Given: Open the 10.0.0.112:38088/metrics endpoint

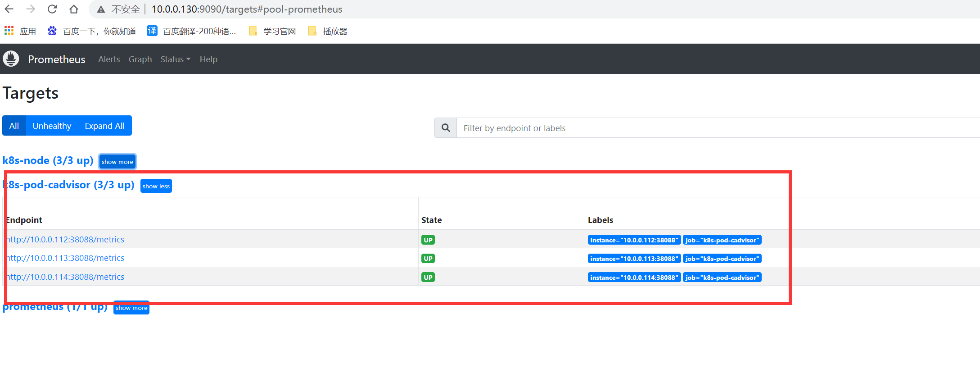Looking at the screenshot, I should click(66, 239).
